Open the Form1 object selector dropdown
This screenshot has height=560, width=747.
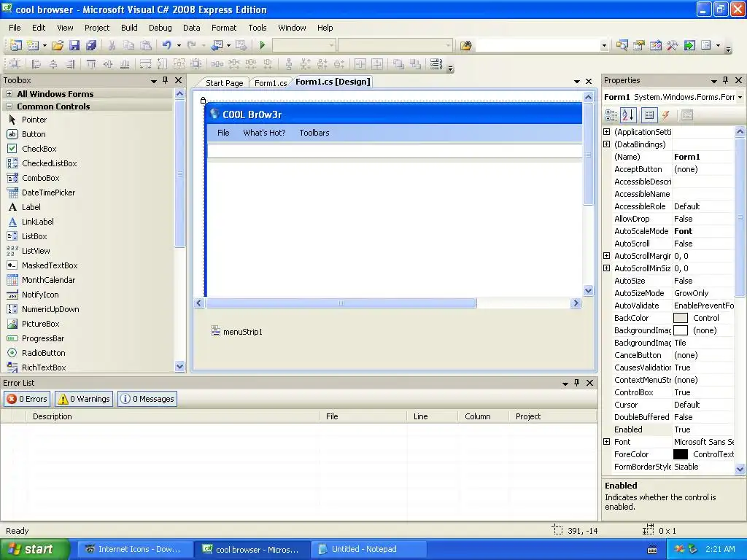click(x=740, y=97)
